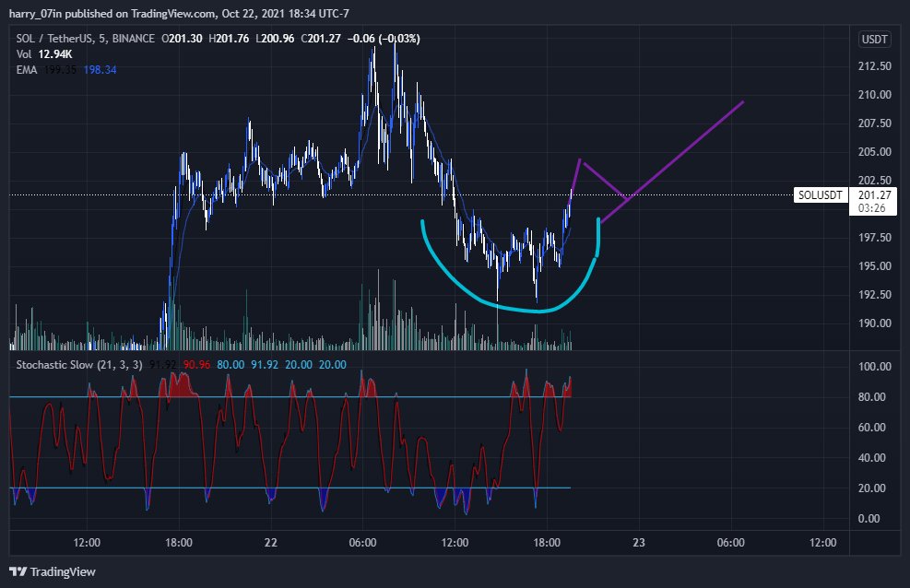Viewport: 910px width, 588px height.
Task: Select the SOLUSDT price label
Action: (820, 194)
